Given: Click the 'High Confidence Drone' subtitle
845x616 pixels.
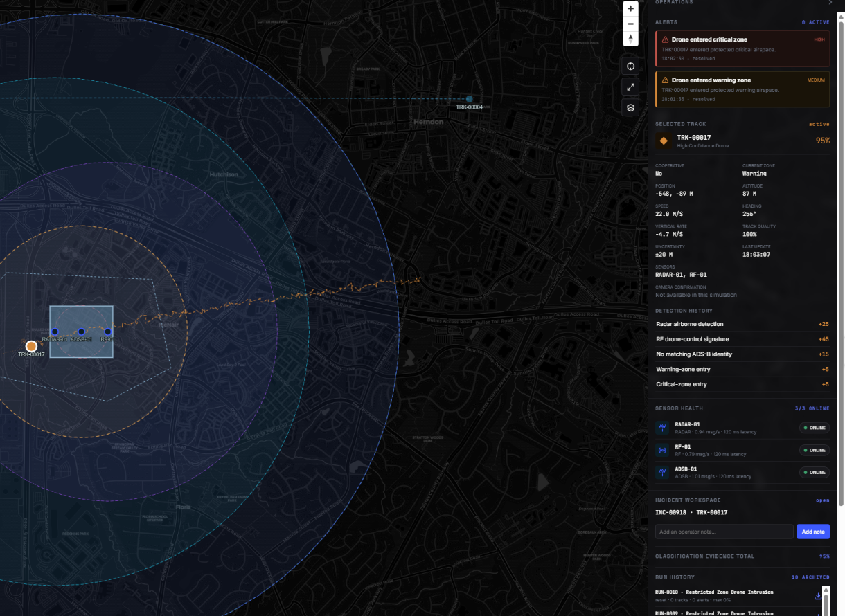Looking at the screenshot, I should point(702,146).
